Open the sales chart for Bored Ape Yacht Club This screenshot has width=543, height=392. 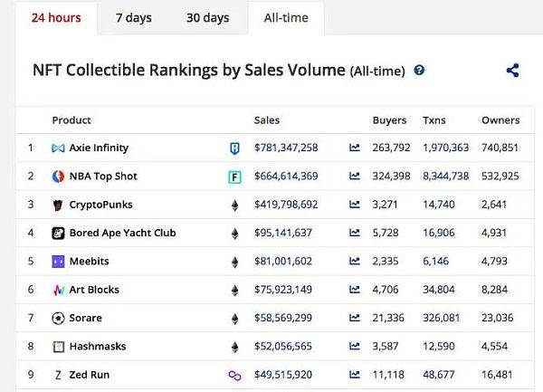354,233
